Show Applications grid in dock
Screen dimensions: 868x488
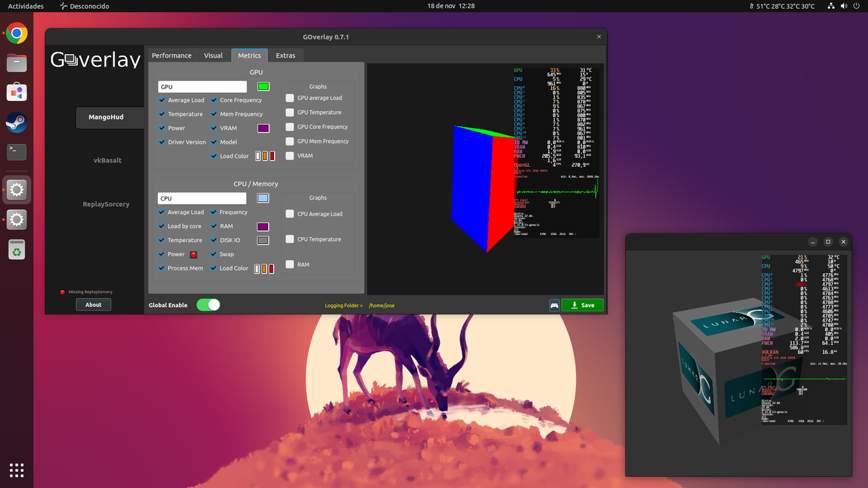pyautogui.click(x=17, y=470)
